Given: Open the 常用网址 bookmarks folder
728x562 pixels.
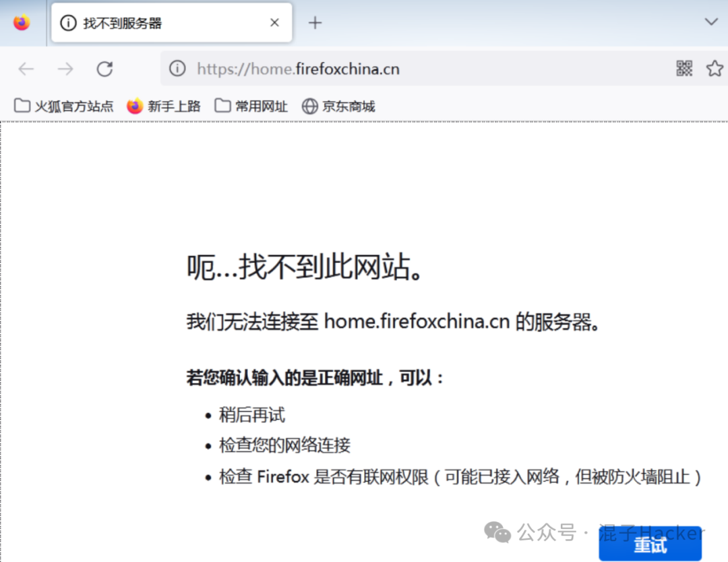Looking at the screenshot, I should [251, 106].
